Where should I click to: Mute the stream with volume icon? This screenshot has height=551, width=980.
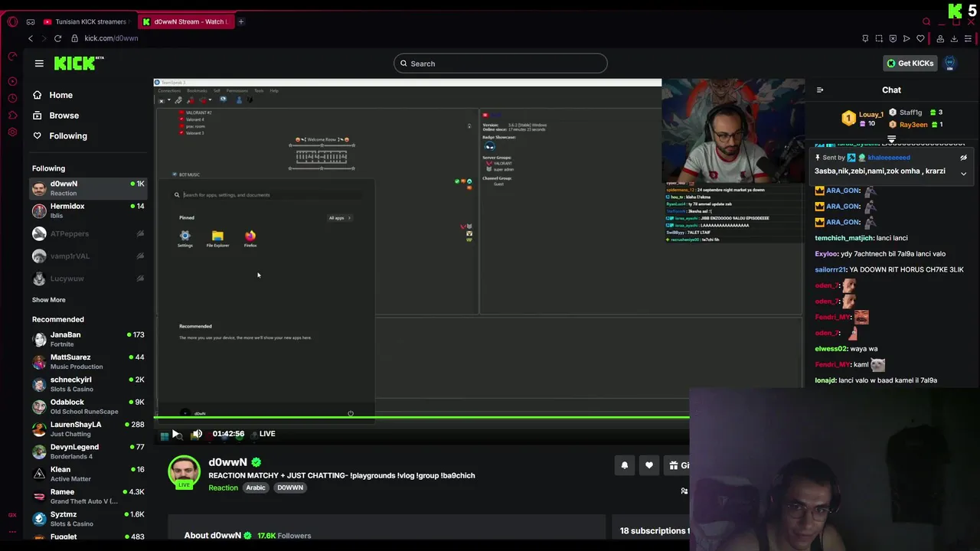click(197, 434)
